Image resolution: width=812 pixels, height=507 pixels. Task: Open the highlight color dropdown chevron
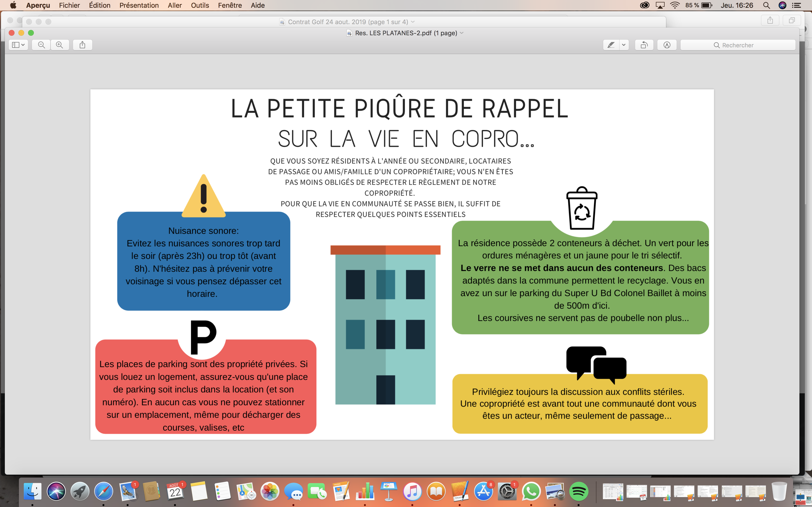(624, 45)
